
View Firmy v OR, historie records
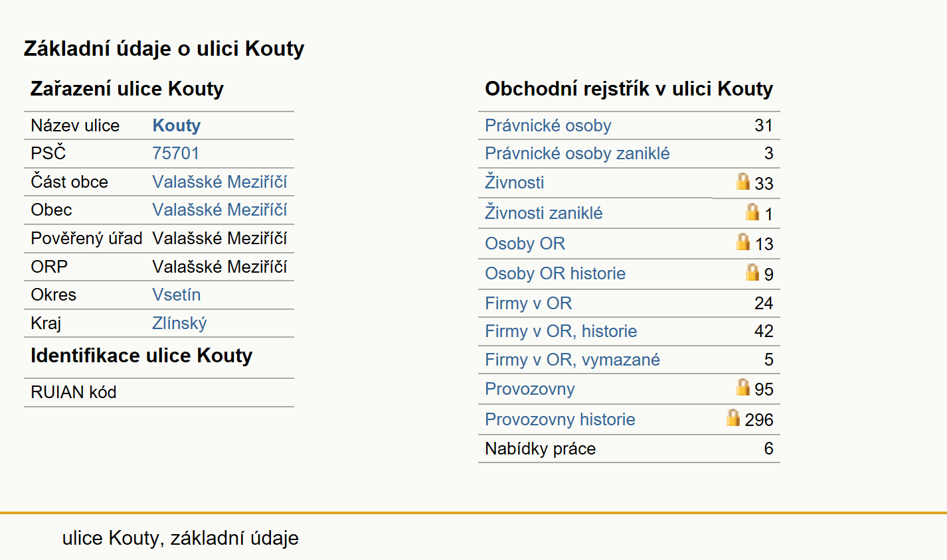point(561,331)
